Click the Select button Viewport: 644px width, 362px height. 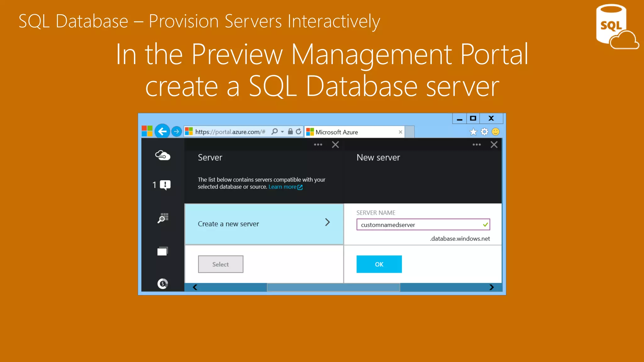click(x=220, y=264)
